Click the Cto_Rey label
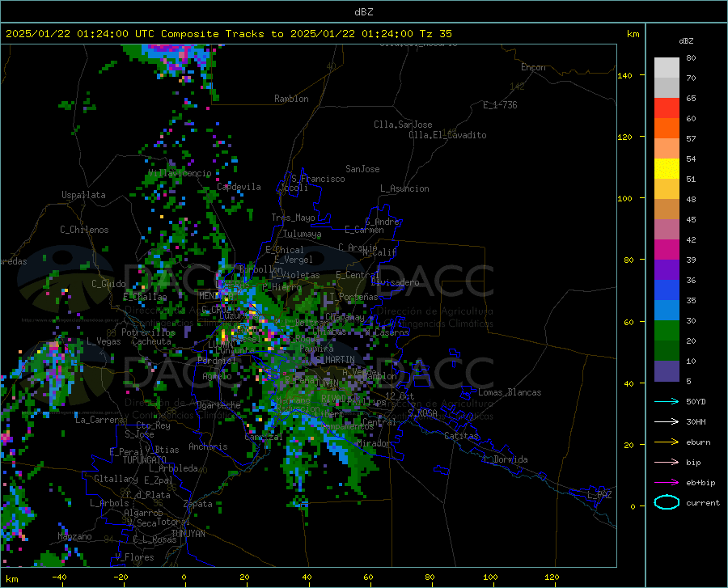 click(153, 425)
